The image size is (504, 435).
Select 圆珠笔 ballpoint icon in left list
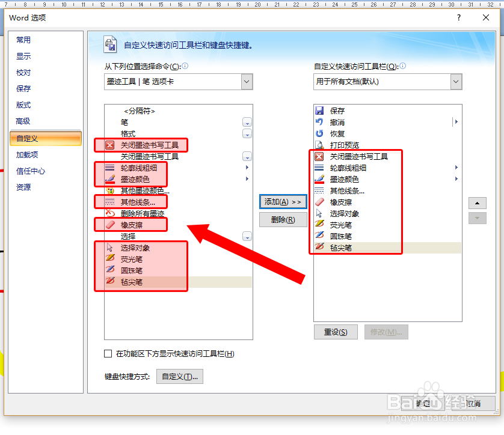coord(109,270)
